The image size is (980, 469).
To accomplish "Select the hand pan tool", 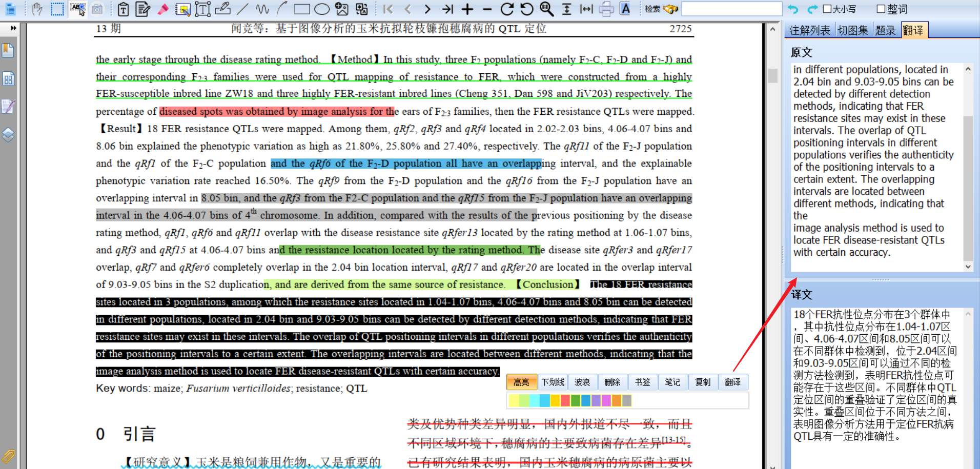I will point(37,9).
